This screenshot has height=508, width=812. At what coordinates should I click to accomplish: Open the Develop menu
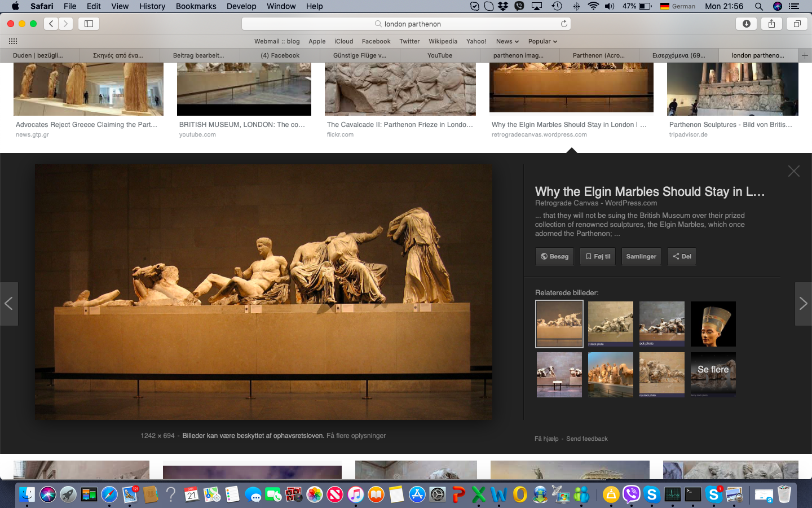tap(241, 6)
